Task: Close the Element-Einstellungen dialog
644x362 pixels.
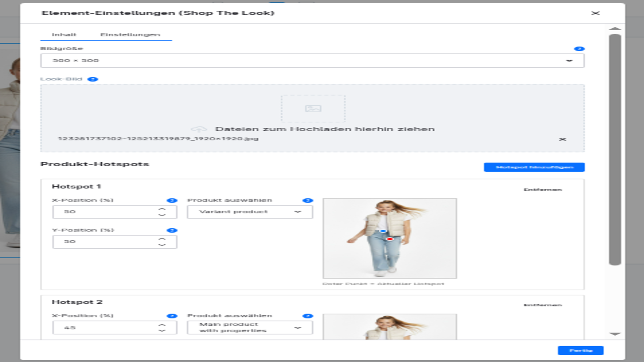Action: pos(595,13)
